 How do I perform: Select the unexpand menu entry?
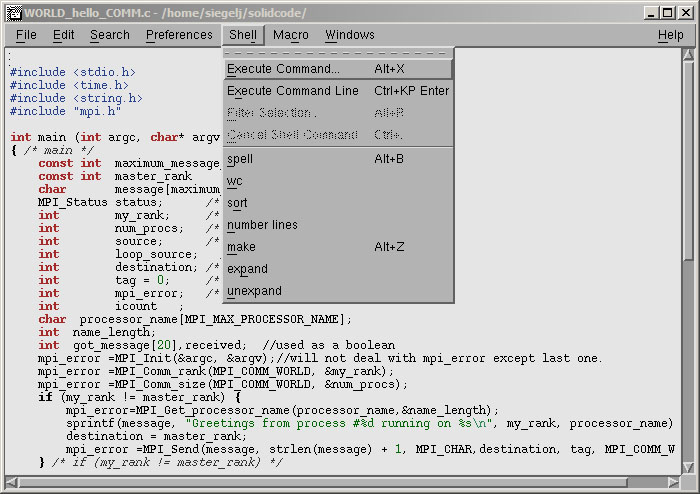tap(338, 291)
